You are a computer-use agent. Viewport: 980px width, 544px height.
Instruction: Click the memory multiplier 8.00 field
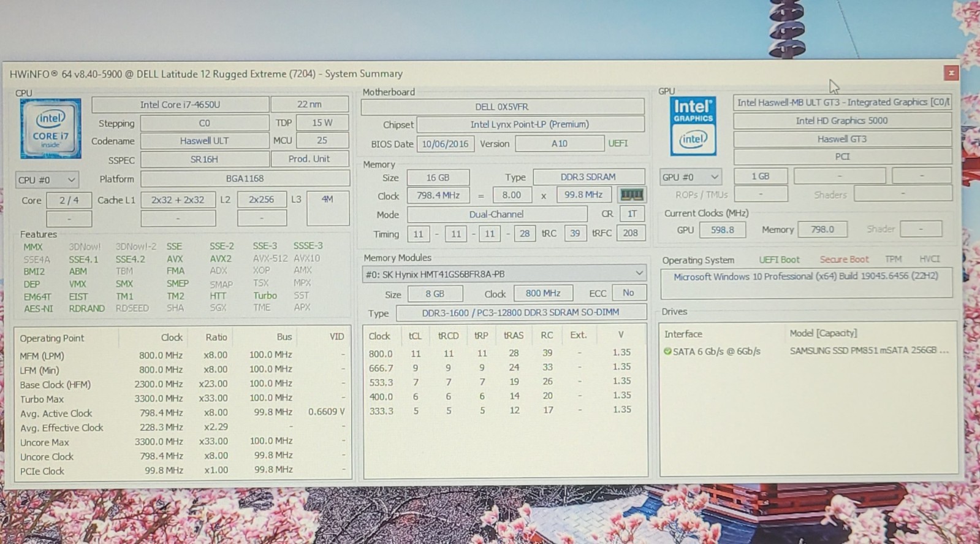tap(512, 195)
